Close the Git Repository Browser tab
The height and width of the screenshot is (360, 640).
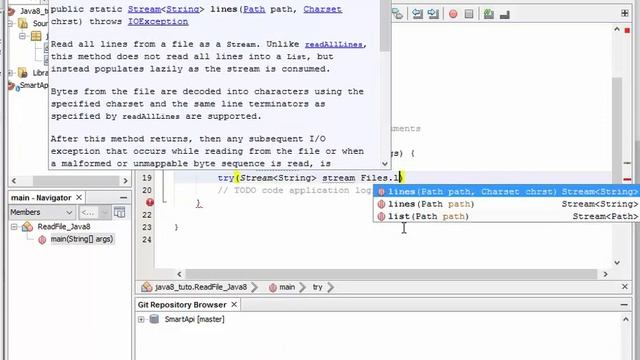click(234, 304)
